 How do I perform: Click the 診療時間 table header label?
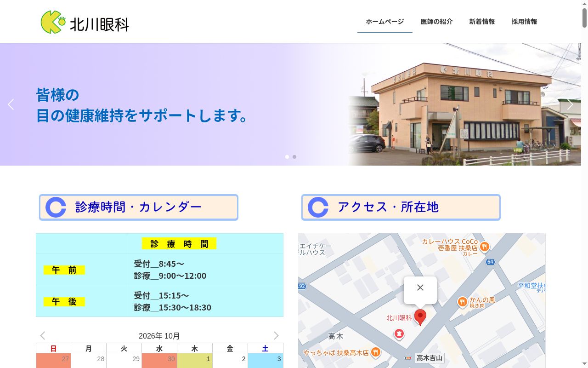pos(179,244)
